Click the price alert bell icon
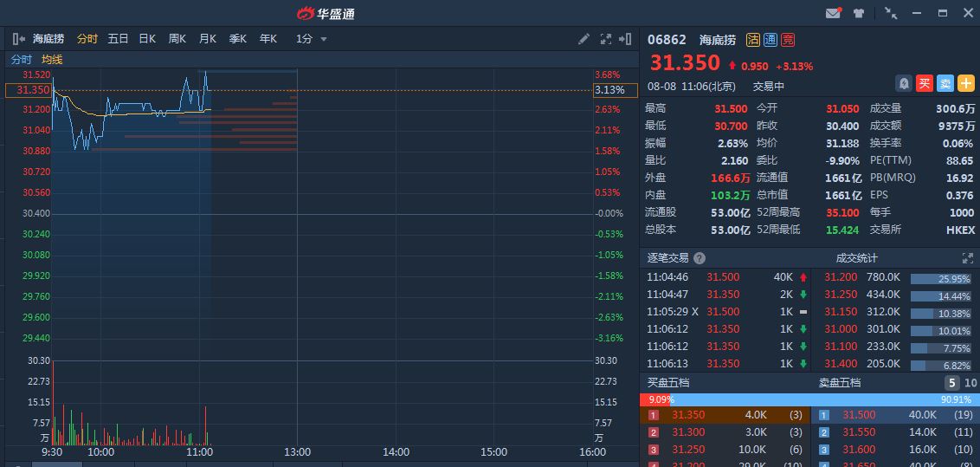The height and width of the screenshot is (467, 980). [x=904, y=83]
